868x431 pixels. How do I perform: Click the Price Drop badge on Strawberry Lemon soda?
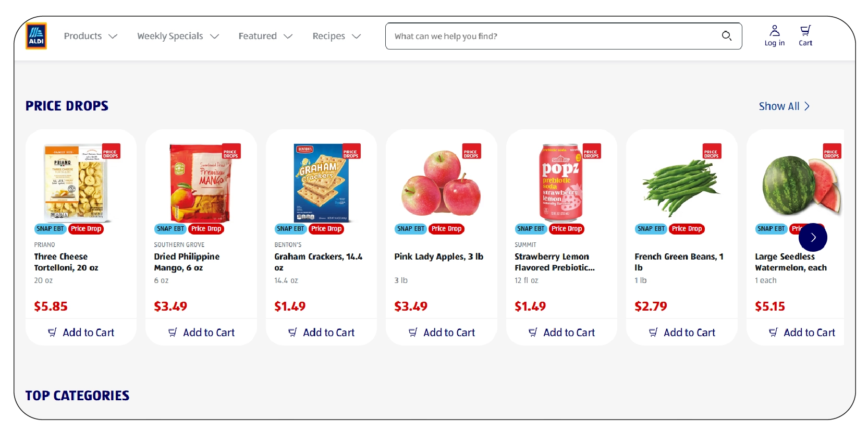(x=567, y=229)
